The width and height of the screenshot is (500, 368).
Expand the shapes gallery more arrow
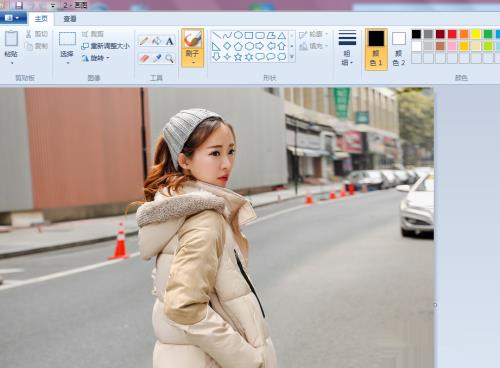[x=292, y=57]
